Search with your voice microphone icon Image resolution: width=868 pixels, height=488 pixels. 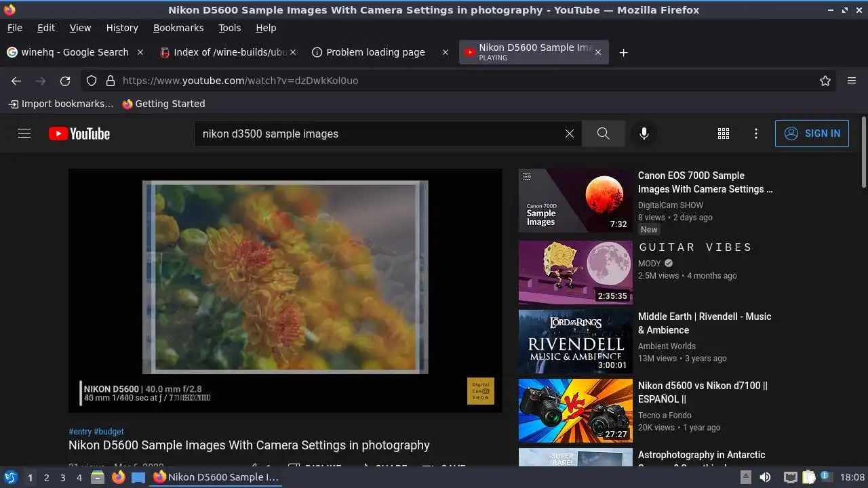coord(644,134)
